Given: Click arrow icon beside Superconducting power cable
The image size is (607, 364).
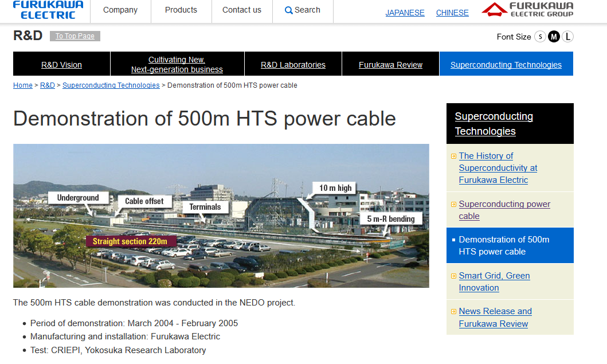Looking at the screenshot, I should 454,205.
